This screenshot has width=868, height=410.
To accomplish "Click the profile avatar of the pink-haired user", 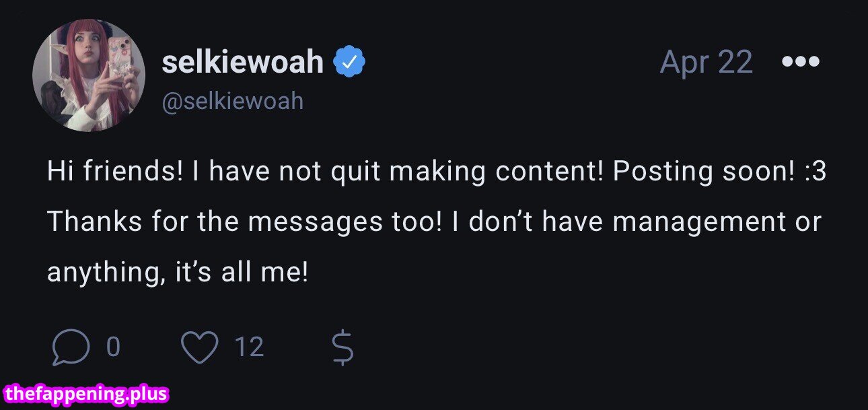I will [88, 74].
